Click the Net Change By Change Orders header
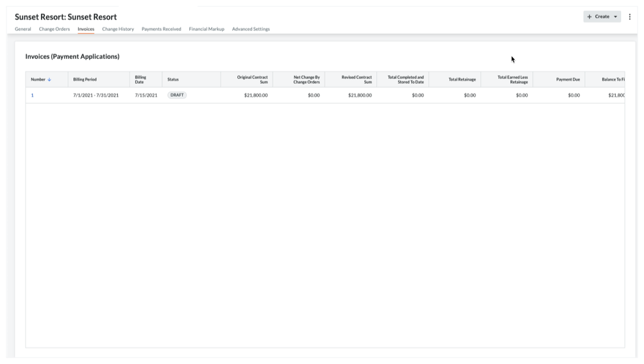Screen dimensions: 644x364 [306, 79]
